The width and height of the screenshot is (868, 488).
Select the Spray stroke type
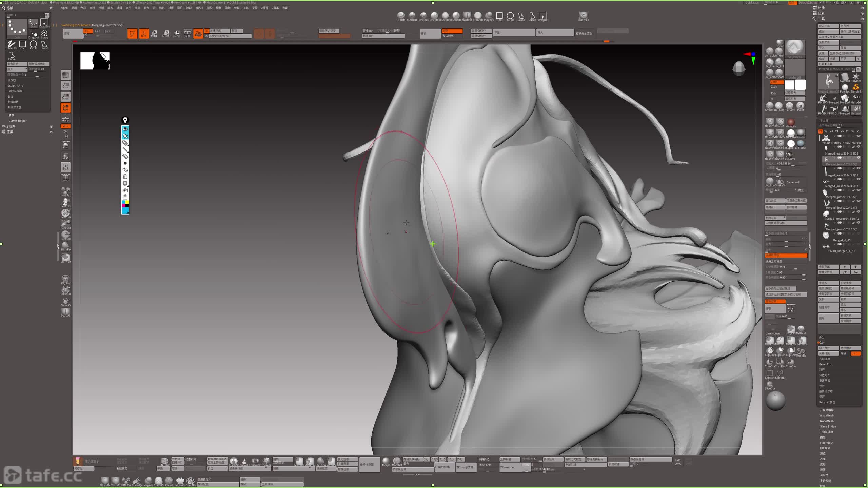[44, 34]
